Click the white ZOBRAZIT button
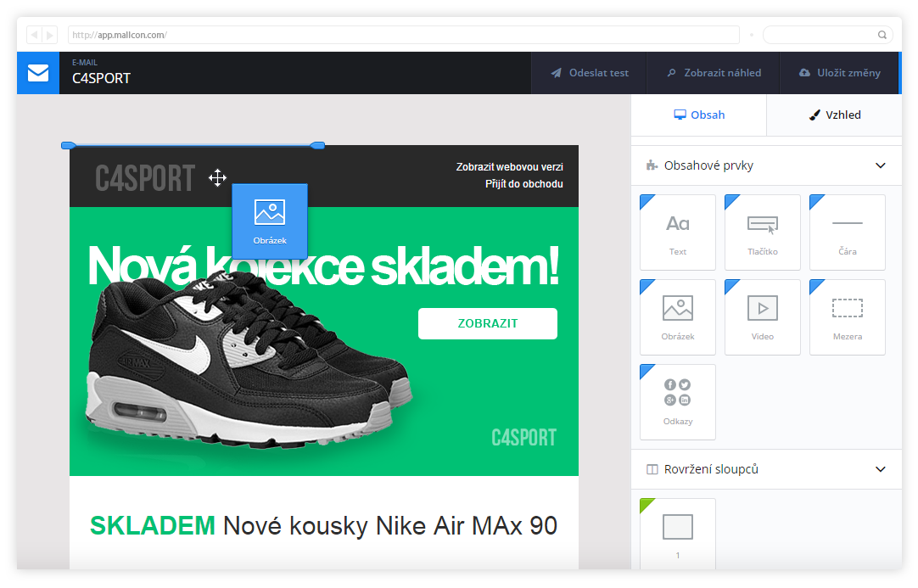 point(488,323)
